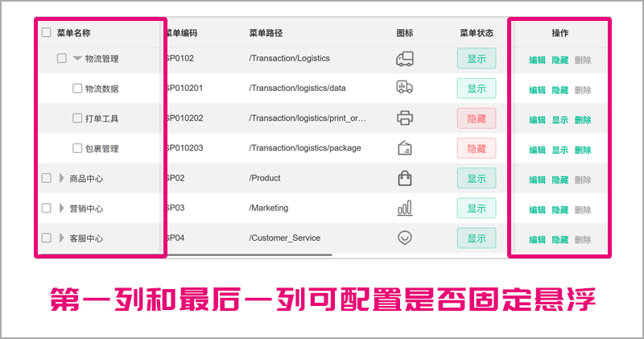Click 隐藏 action in the 商品中心 row
The image size is (644, 339).
(559, 180)
